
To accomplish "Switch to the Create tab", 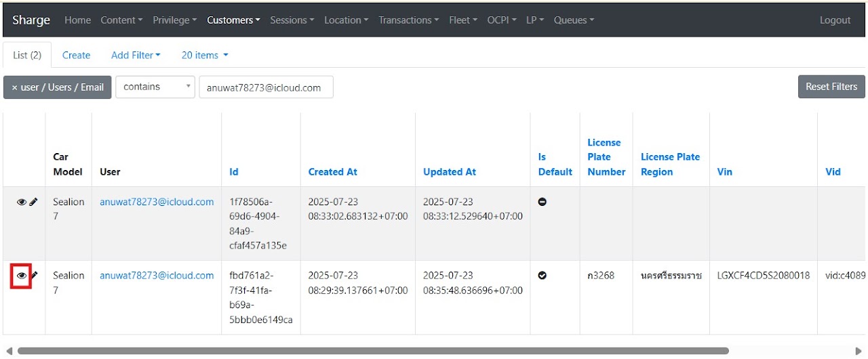I will point(76,55).
